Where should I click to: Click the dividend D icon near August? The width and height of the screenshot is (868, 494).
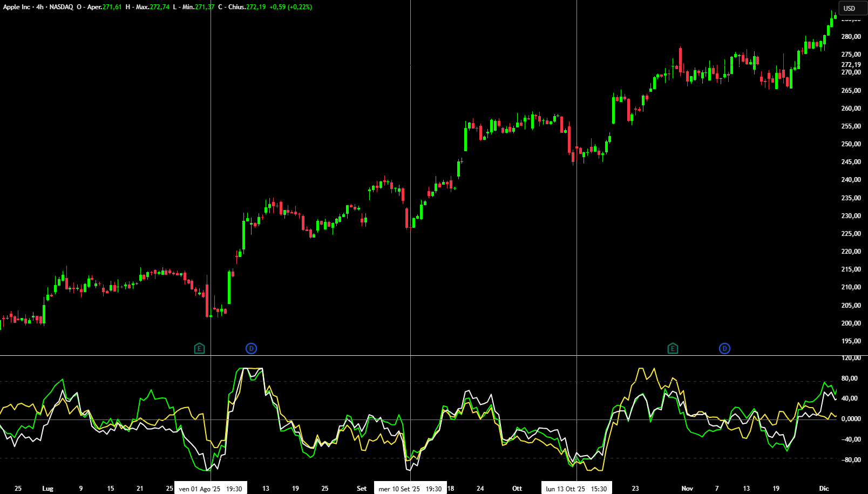pos(251,348)
